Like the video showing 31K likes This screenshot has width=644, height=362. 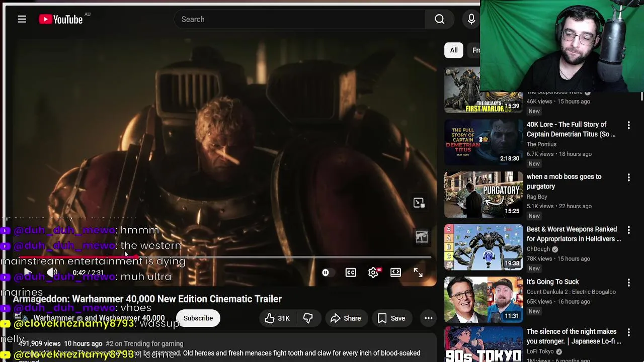point(277,318)
